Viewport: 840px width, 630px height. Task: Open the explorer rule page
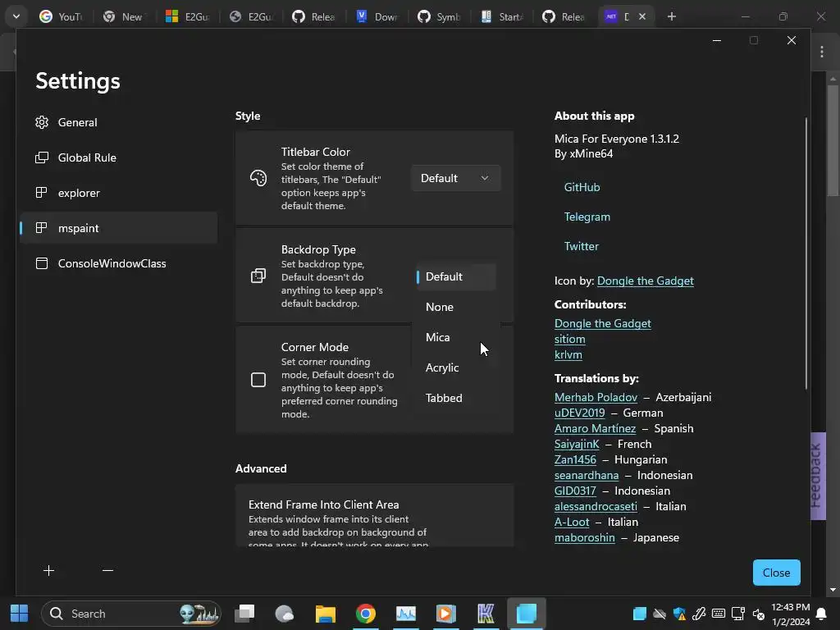coord(118,193)
